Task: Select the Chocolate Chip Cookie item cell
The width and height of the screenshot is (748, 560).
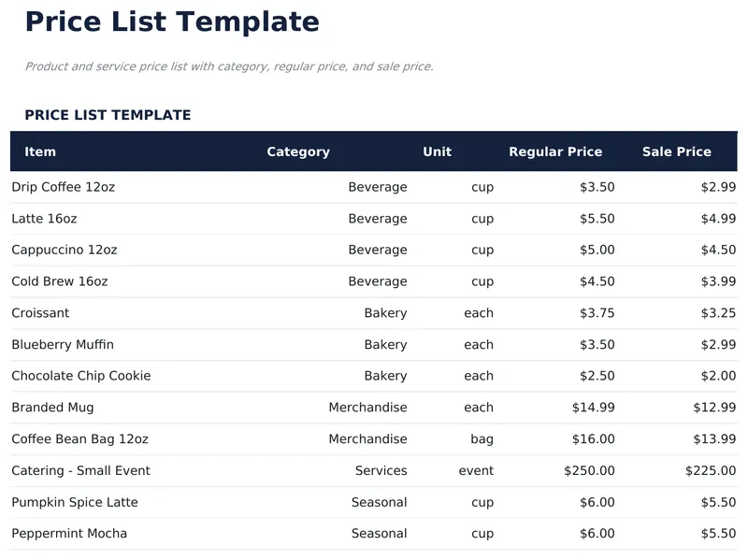Action: [81, 376]
